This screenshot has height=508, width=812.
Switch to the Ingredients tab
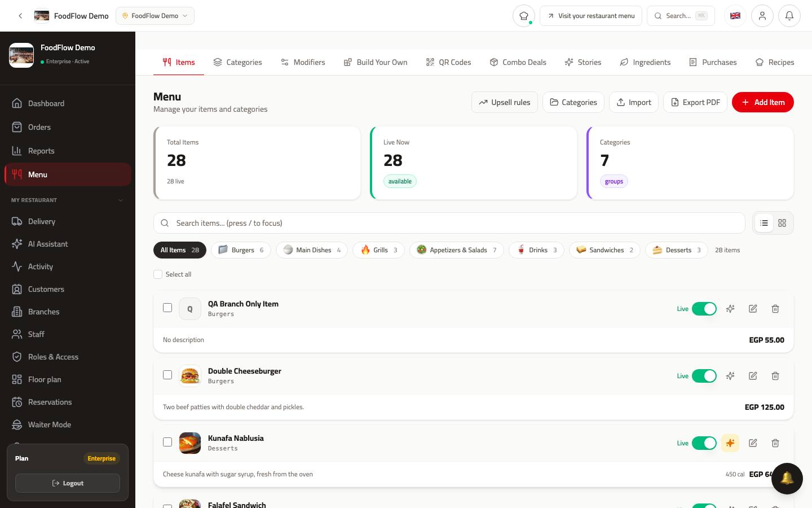coord(645,62)
